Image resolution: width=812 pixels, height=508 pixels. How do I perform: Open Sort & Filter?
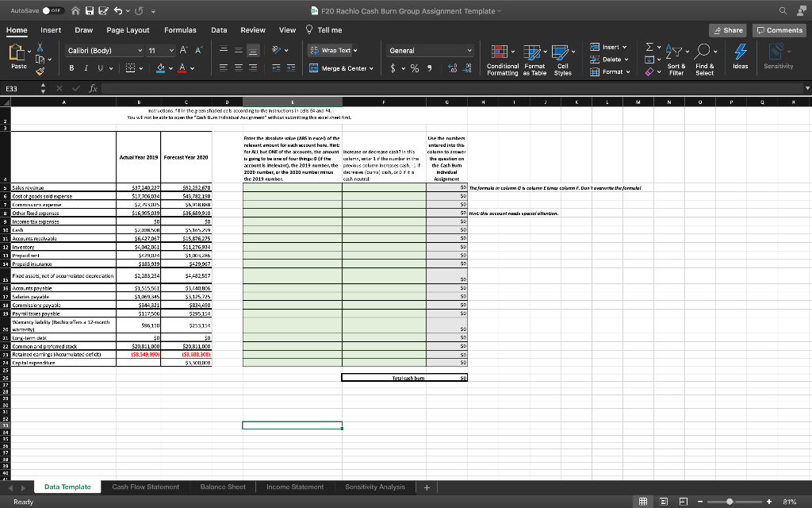tap(676, 60)
